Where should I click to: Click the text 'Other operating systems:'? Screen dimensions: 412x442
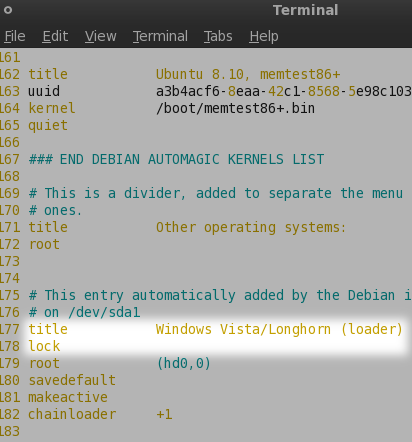tap(251, 228)
